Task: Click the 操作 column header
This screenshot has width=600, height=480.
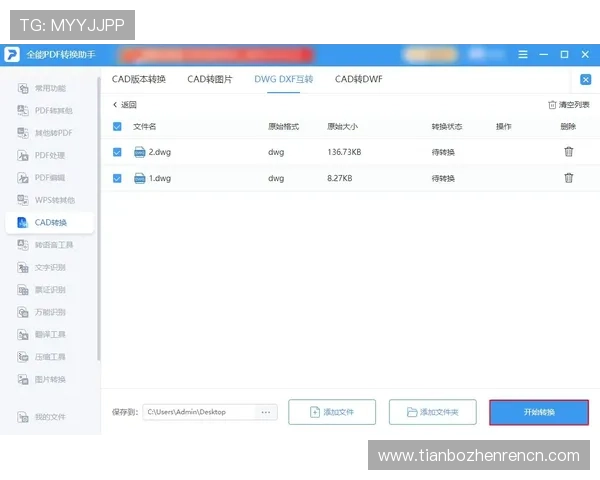Action: 503,126
